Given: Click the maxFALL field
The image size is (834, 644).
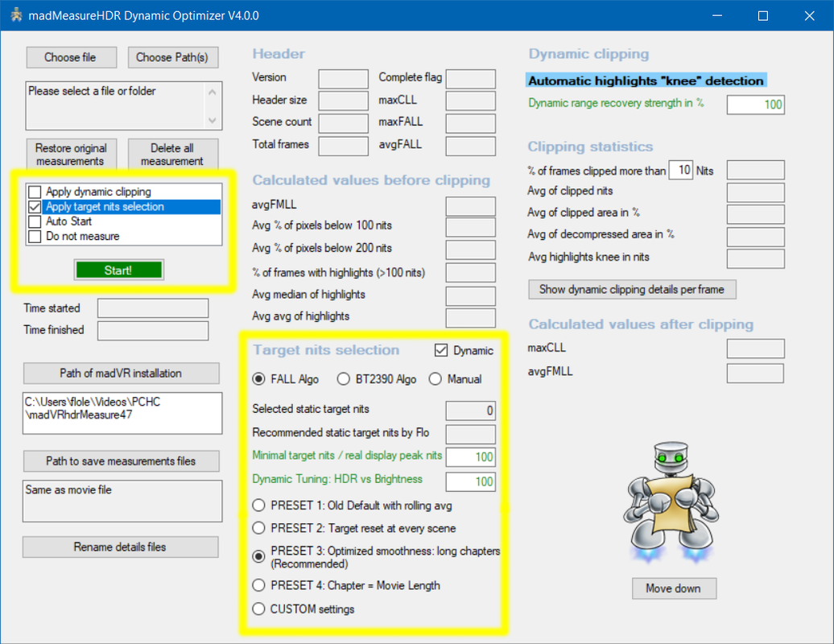Looking at the screenshot, I should 471,123.
